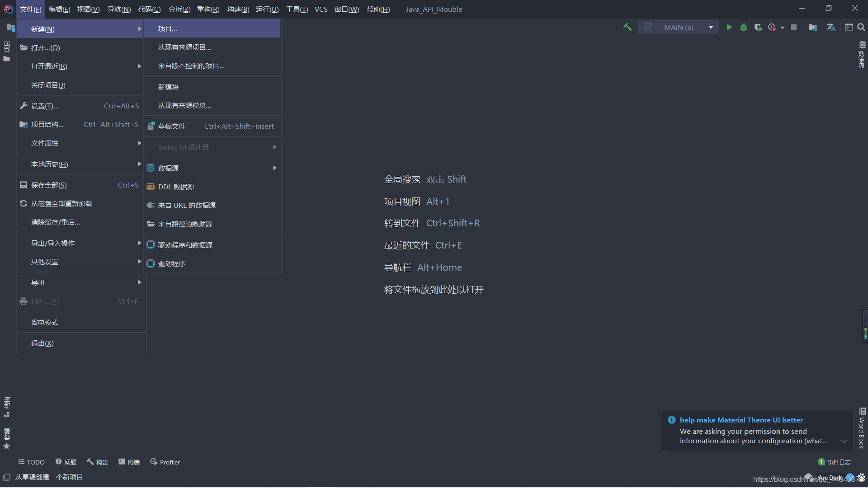Click help make Material Theme UI better notification

tap(741, 420)
